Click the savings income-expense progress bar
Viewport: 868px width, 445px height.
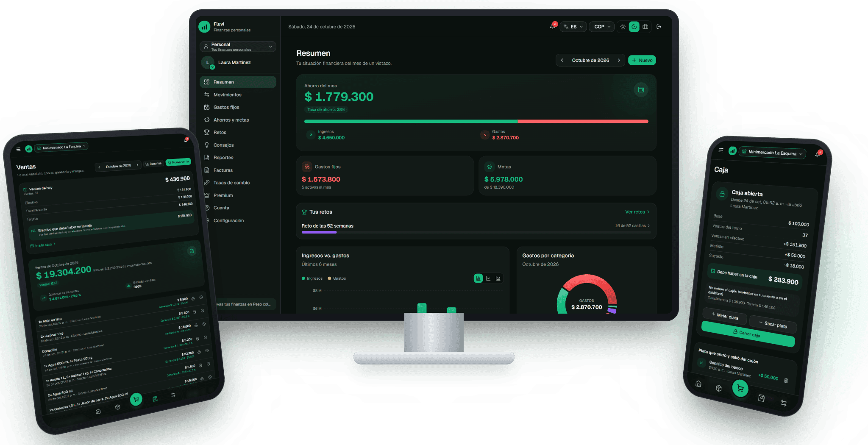[476, 121]
